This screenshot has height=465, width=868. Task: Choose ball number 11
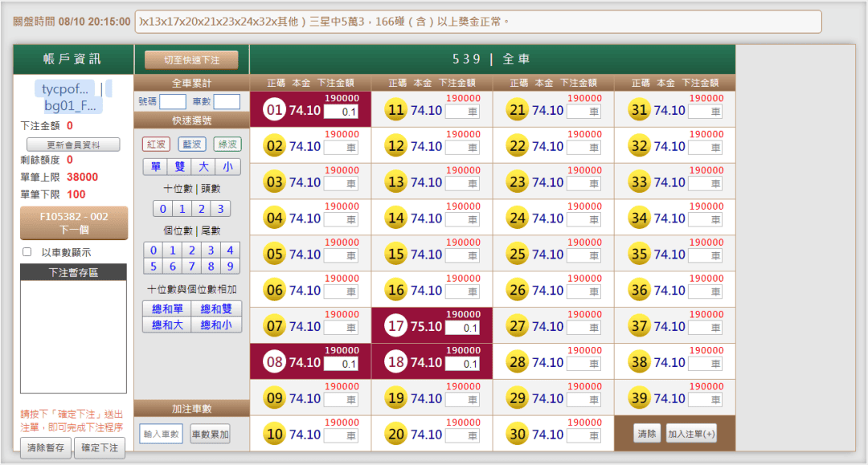[395, 110]
